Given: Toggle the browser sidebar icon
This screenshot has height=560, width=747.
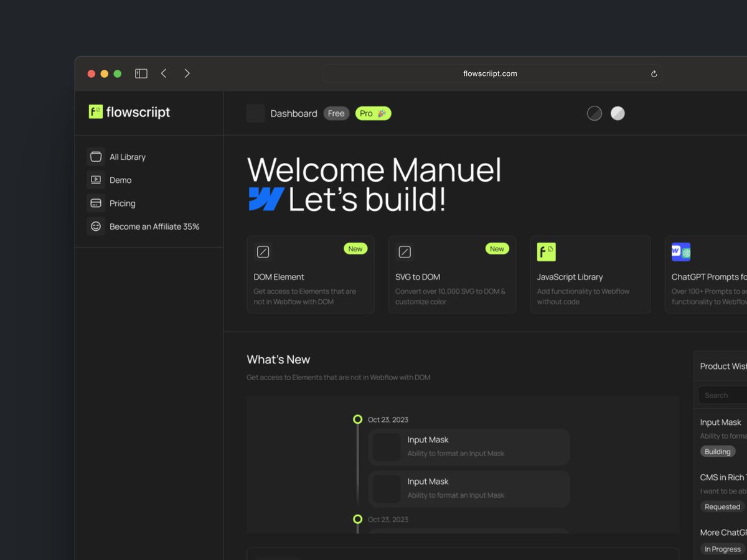Looking at the screenshot, I should (141, 73).
